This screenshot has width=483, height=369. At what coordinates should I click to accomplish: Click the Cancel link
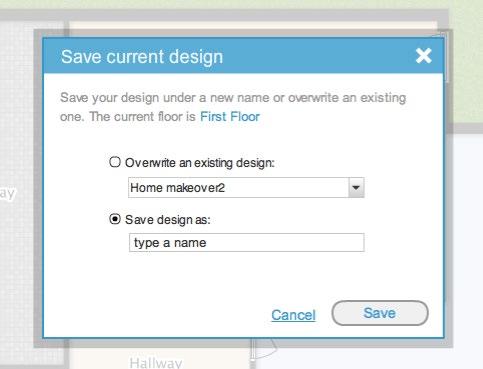[293, 315]
